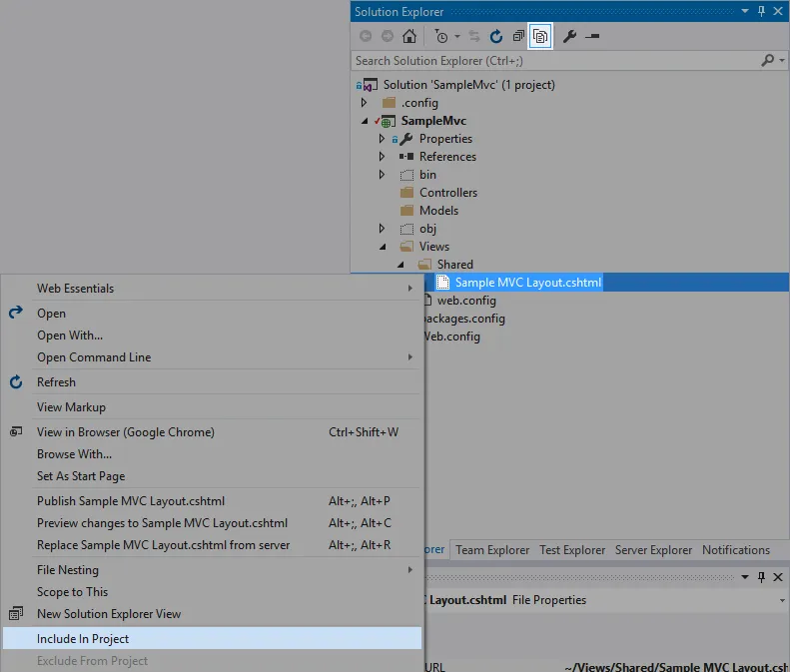Open the File Nesting submenu
Screen dimensions: 790x672
pos(212,570)
